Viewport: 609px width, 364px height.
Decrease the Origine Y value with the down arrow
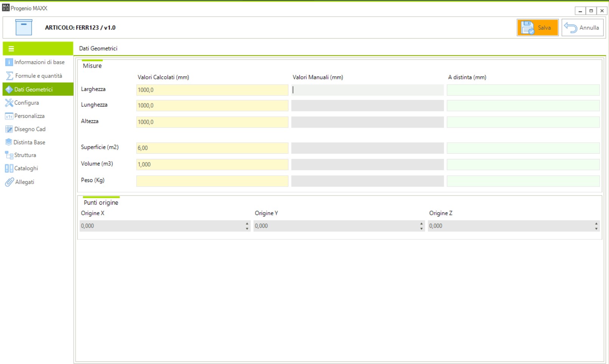point(421,228)
